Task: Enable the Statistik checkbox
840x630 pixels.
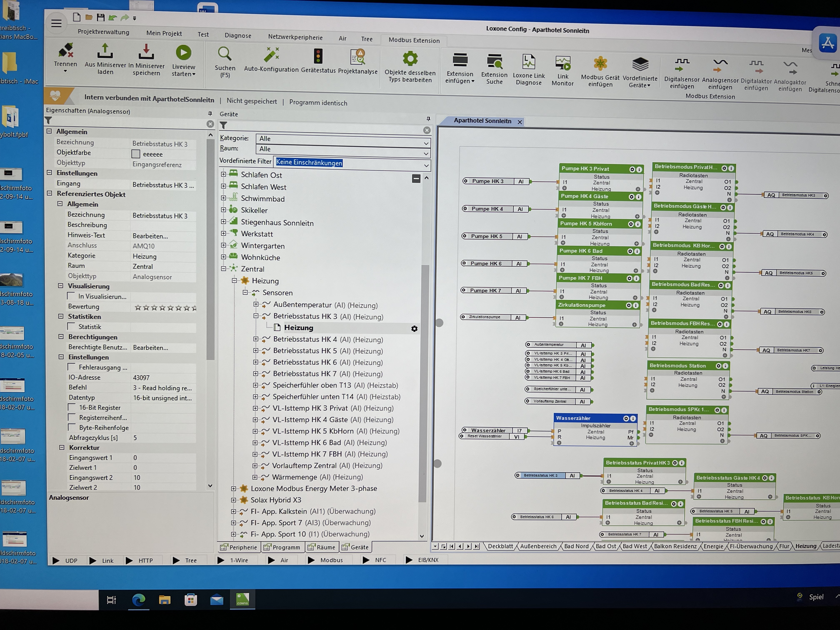Action: [71, 326]
